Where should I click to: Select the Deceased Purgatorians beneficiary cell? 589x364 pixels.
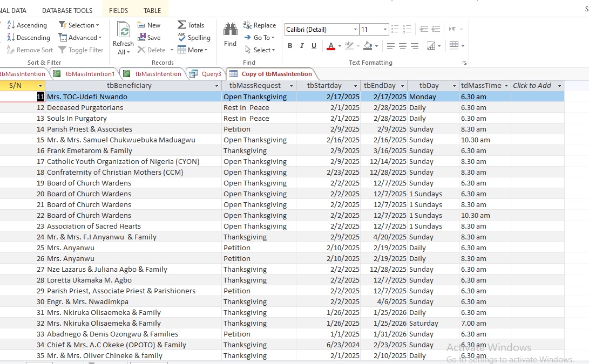pos(85,108)
